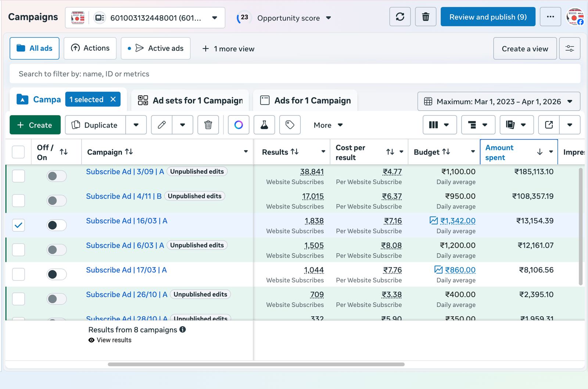Expand the edit pencil dropdown arrow

[182, 125]
